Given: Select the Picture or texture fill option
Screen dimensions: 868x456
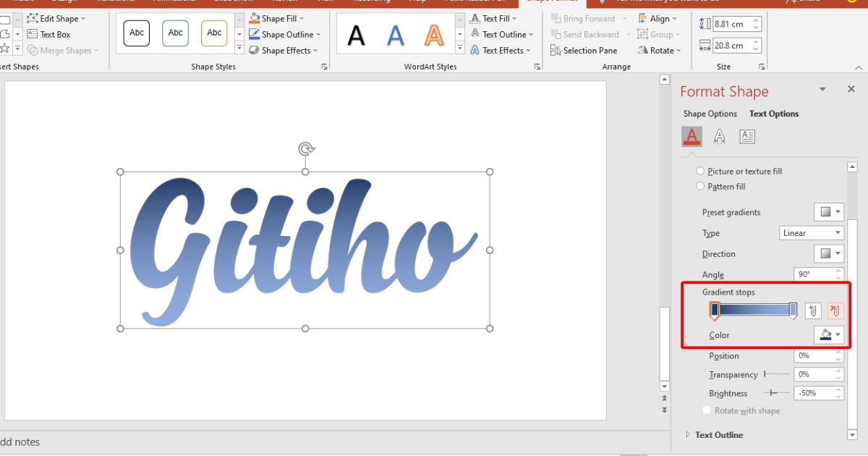Looking at the screenshot, I should pyautogui.click(x=700, y=171).
